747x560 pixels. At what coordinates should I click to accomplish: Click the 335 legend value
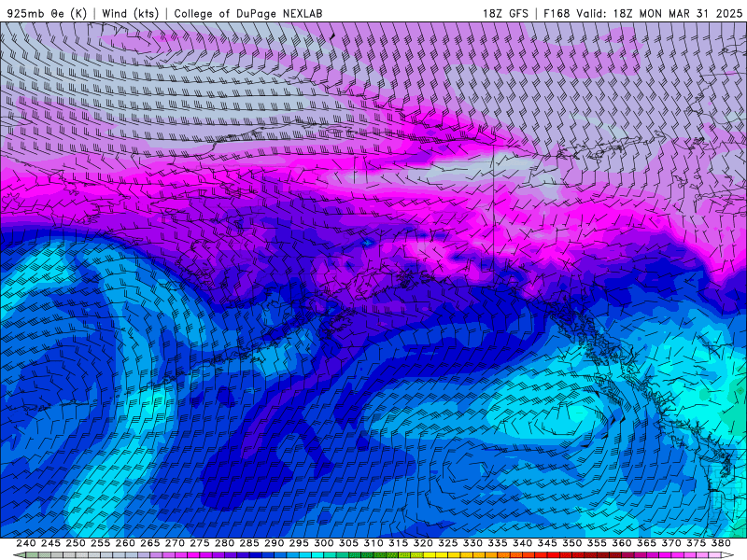[498, 543]
